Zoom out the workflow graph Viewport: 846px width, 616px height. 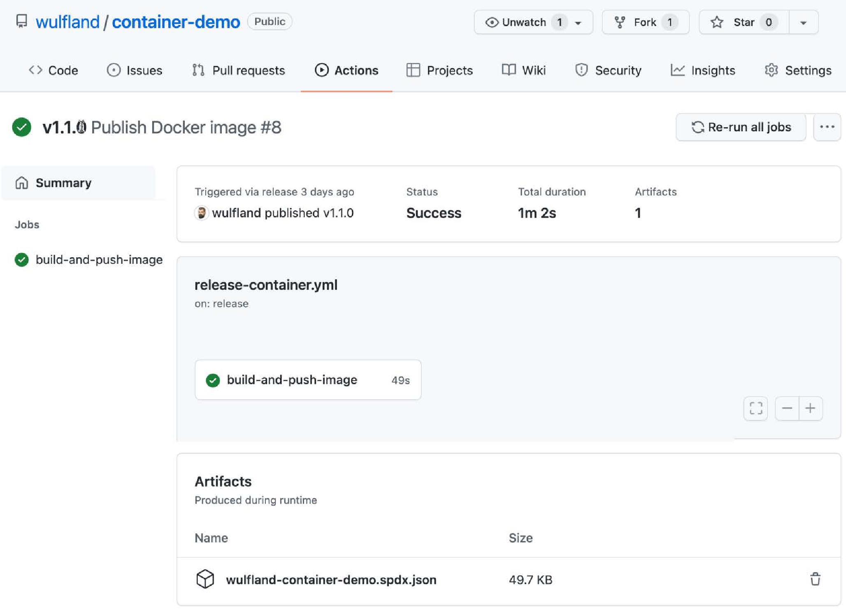tap(787, 408)
